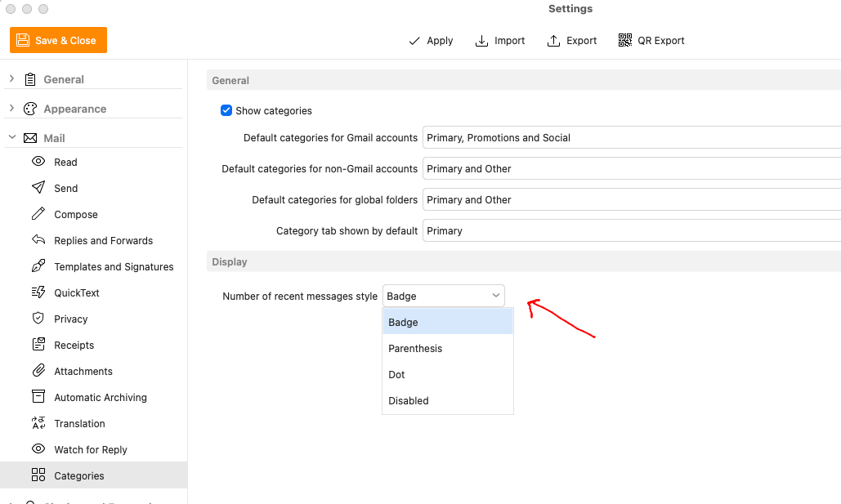Click the Mail envelope icon

click(x=30, y=138)
